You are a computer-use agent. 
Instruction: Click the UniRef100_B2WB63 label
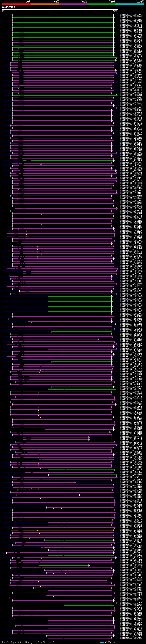click(x=131, y=85)
